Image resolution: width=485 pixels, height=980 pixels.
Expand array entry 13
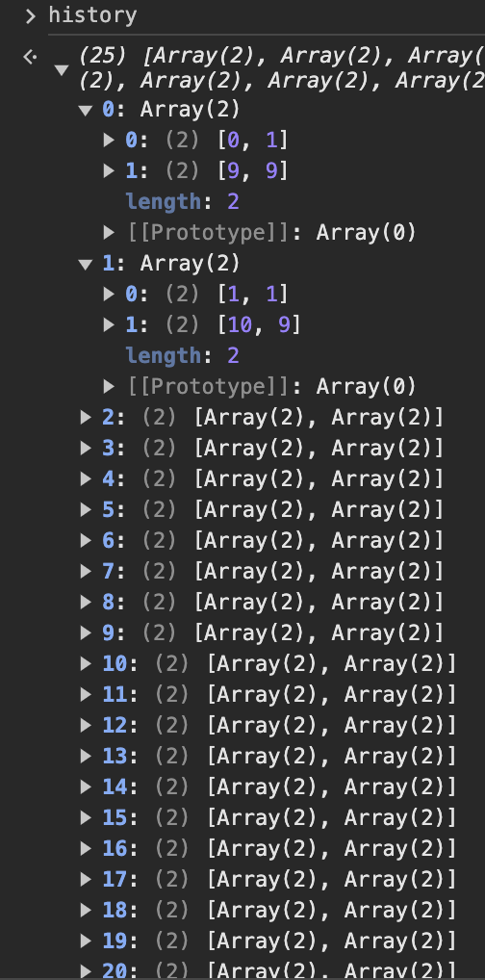[87, 756]
